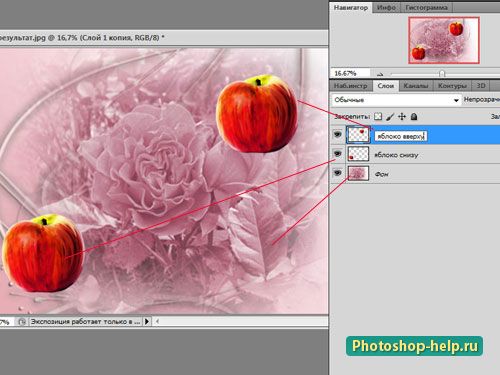Switch to the Инфо tab
500x375 pixels.
(386, 7)
